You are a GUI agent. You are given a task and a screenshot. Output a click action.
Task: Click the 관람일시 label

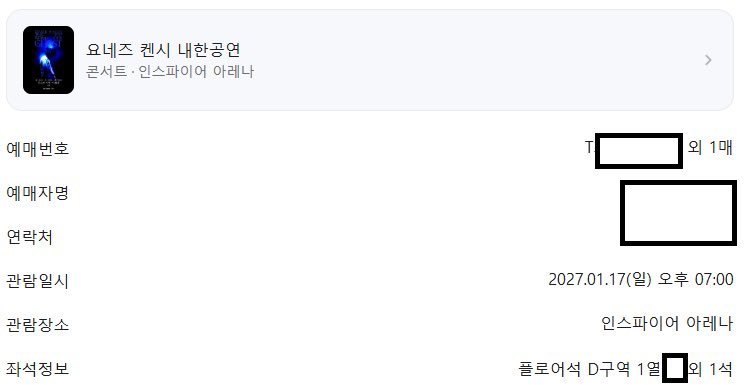coord(37,281)
